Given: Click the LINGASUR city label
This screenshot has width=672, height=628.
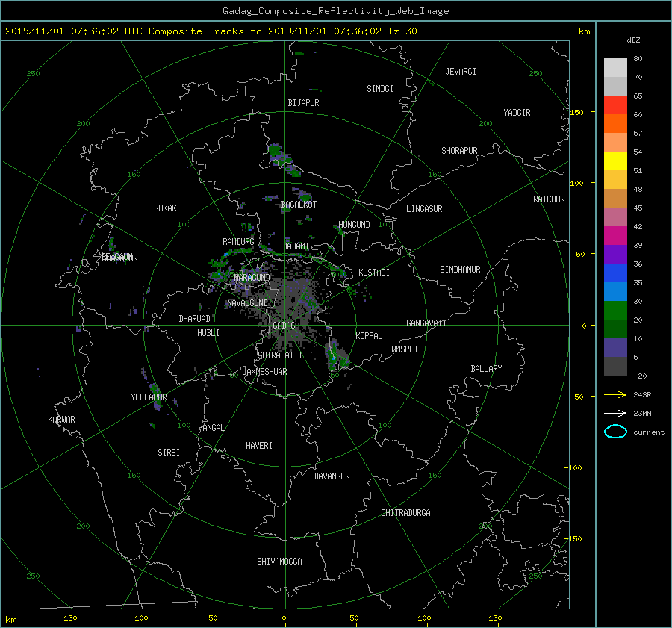Looking at the screenshot, I should pos(424,209).
